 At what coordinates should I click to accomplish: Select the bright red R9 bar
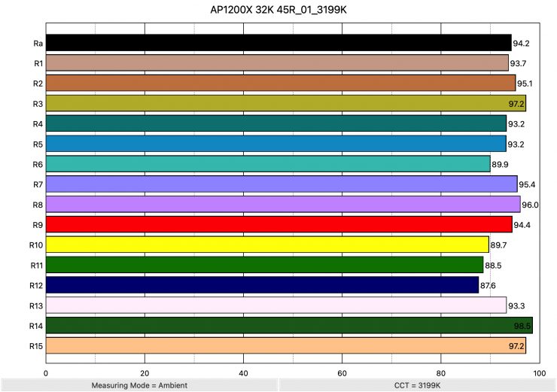click(x=279, y=224)
